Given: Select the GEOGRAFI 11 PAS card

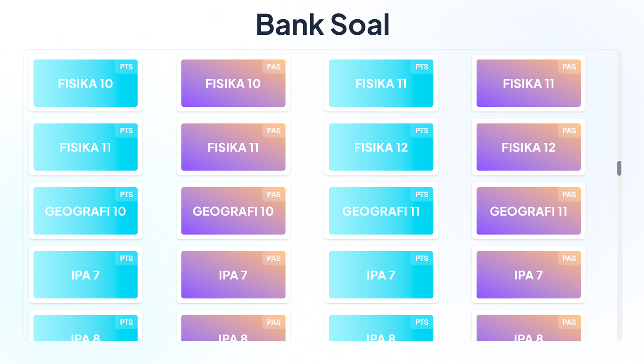Looking at the screenshot, I should 528,211.
